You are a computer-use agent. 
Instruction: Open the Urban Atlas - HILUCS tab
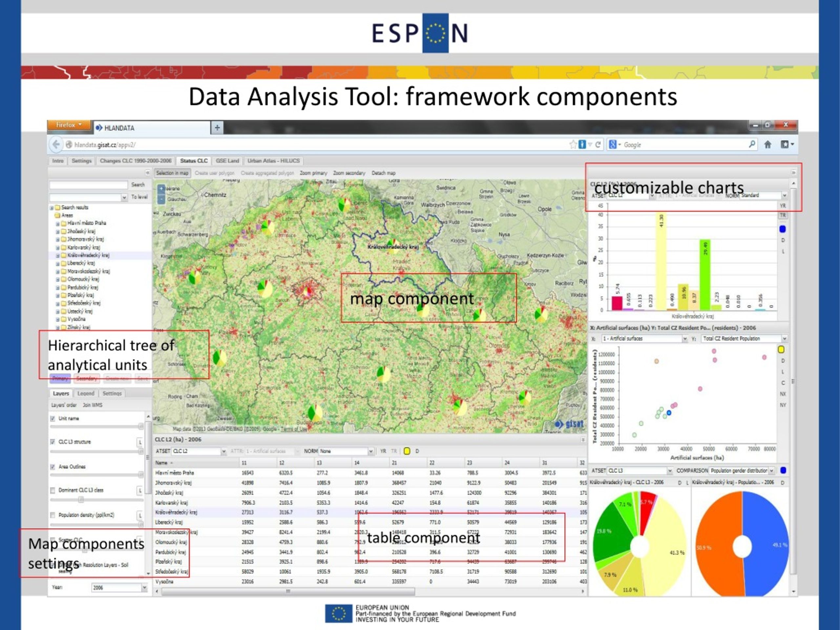click(x=273, y=161)
